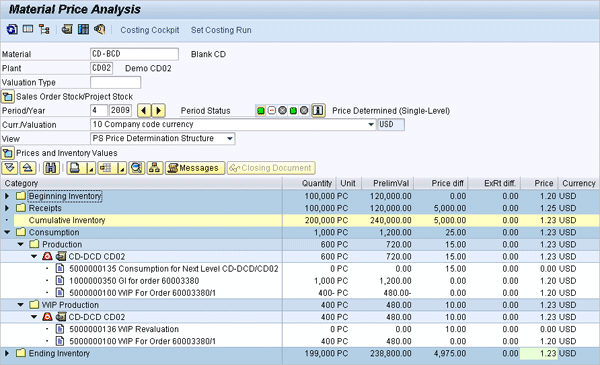600x365 pixels.
Task: Click the Plant field CD02
Action: tap(101, 68)
